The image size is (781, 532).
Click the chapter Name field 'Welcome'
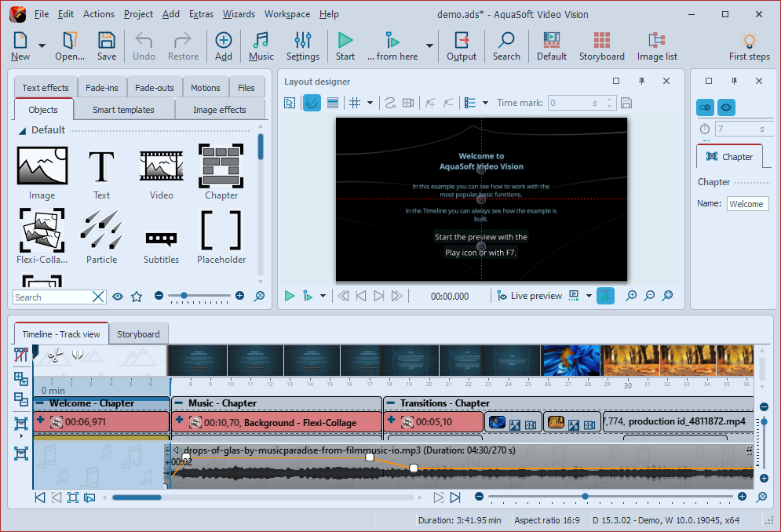coord(747,204)
